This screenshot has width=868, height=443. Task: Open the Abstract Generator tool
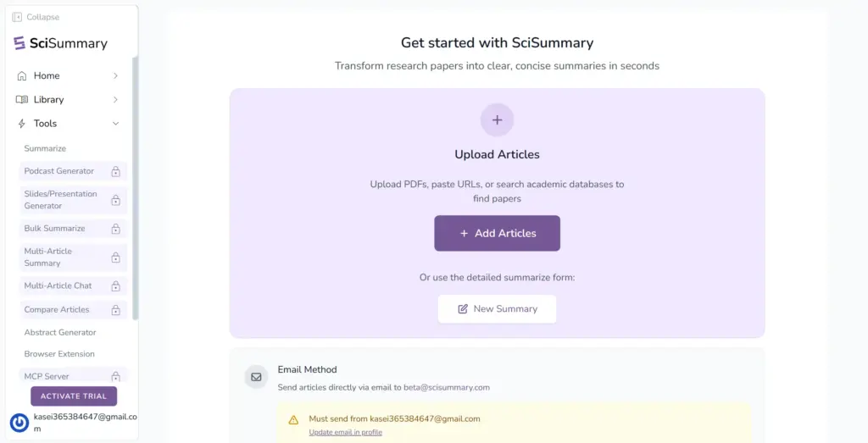pyautogui.click(x=60, y=332)
